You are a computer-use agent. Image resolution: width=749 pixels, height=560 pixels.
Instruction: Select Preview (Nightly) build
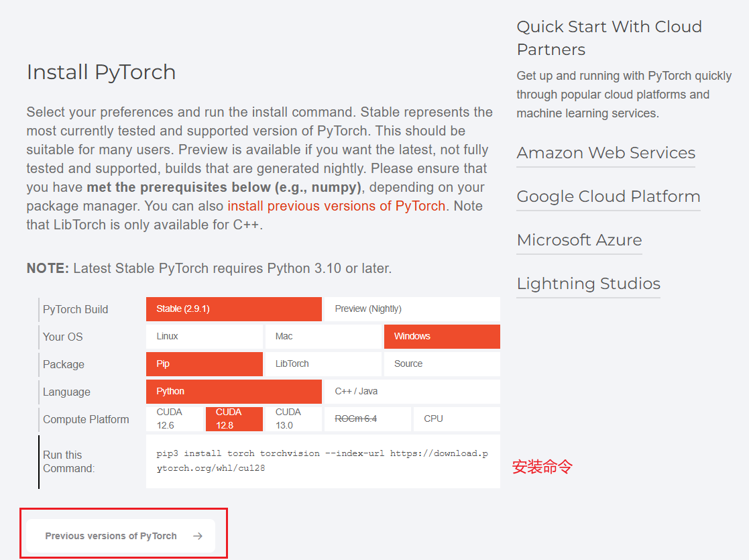(x=412, y=309)
